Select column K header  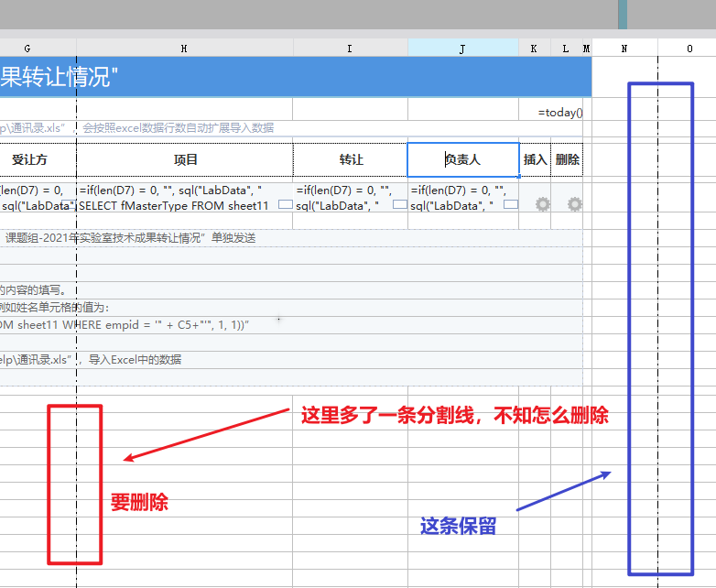tap(535, 49)
